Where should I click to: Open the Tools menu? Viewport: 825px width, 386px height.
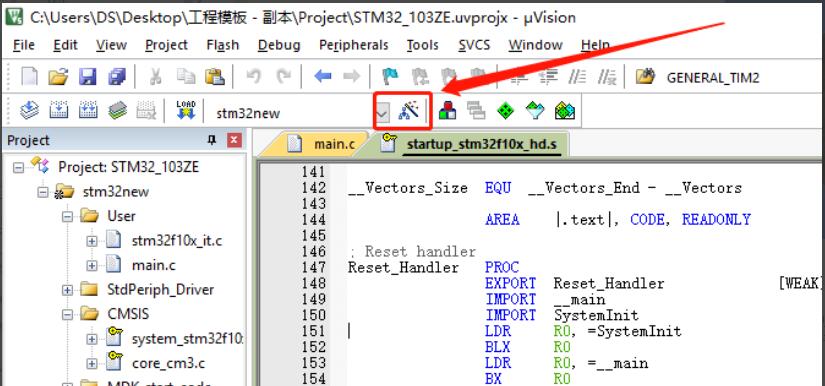click(422, 45)
